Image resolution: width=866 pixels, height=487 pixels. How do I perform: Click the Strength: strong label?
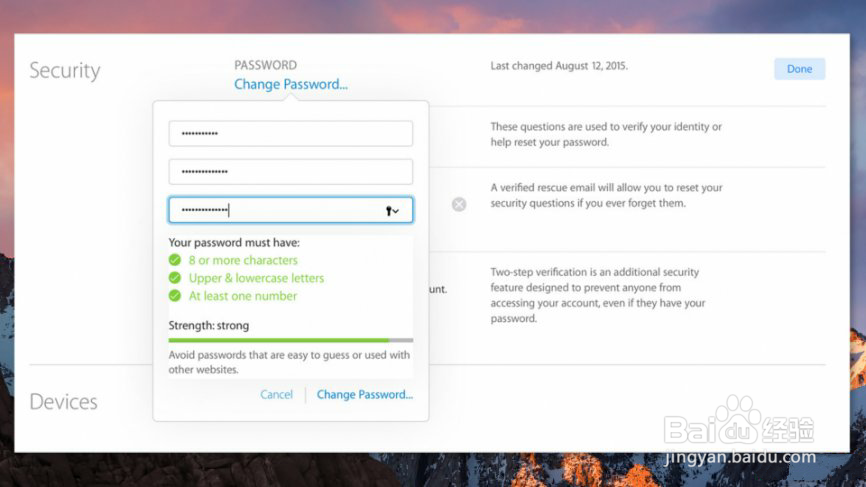[209, 325]
